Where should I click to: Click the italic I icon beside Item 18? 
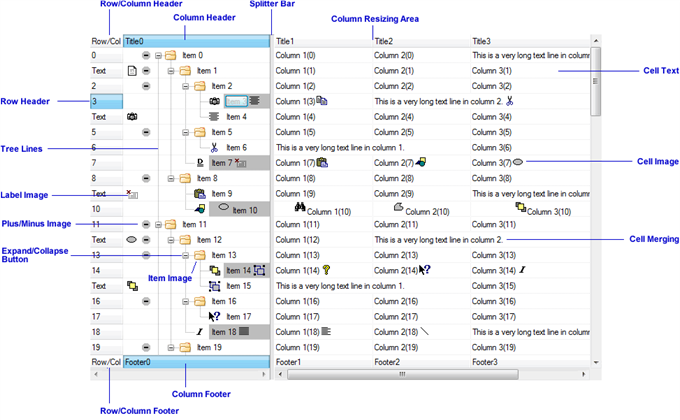[200, 332]
